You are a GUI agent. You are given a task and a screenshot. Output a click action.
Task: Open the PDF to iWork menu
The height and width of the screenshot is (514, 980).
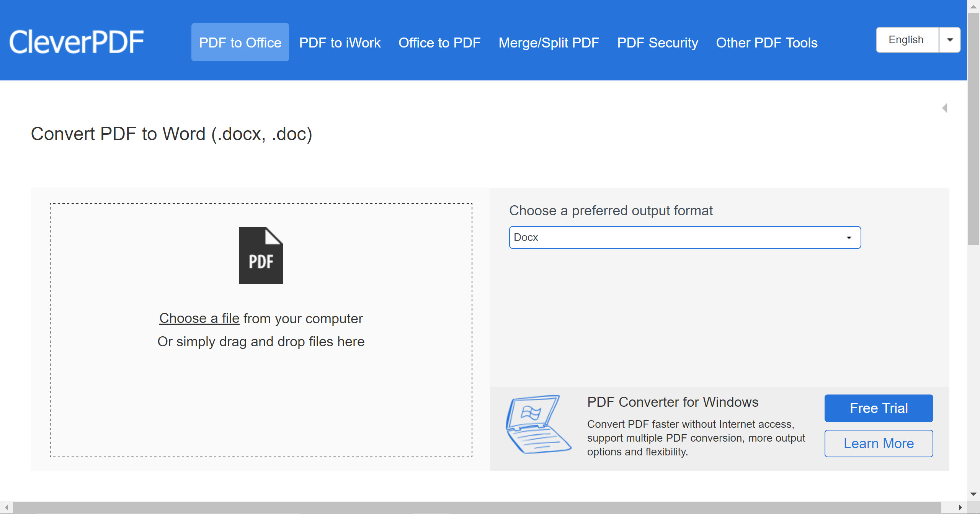click(340, 43)
